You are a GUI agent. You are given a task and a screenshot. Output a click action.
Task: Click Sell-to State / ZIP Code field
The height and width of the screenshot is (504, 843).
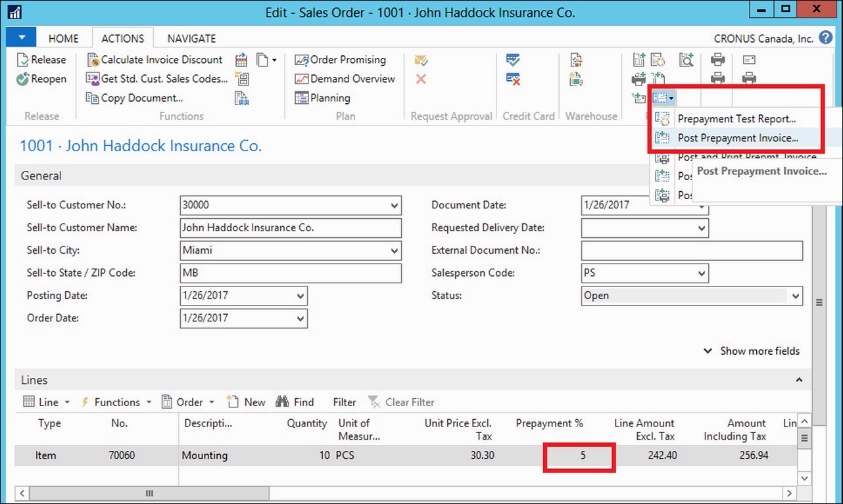(x=291, y=273)
